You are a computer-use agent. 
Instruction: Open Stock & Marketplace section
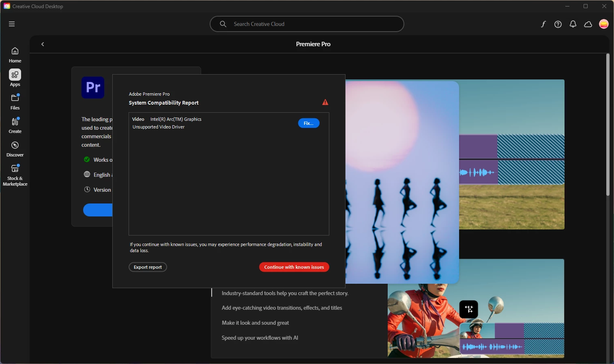[15, 175]
